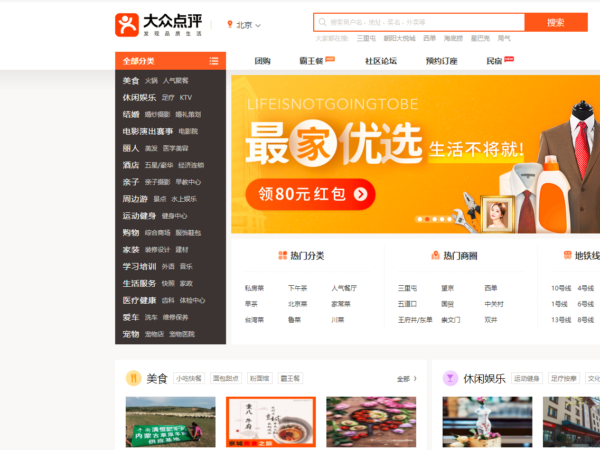
Task: Click 运动健身 in sidebar
Action: tap(139, 216)
